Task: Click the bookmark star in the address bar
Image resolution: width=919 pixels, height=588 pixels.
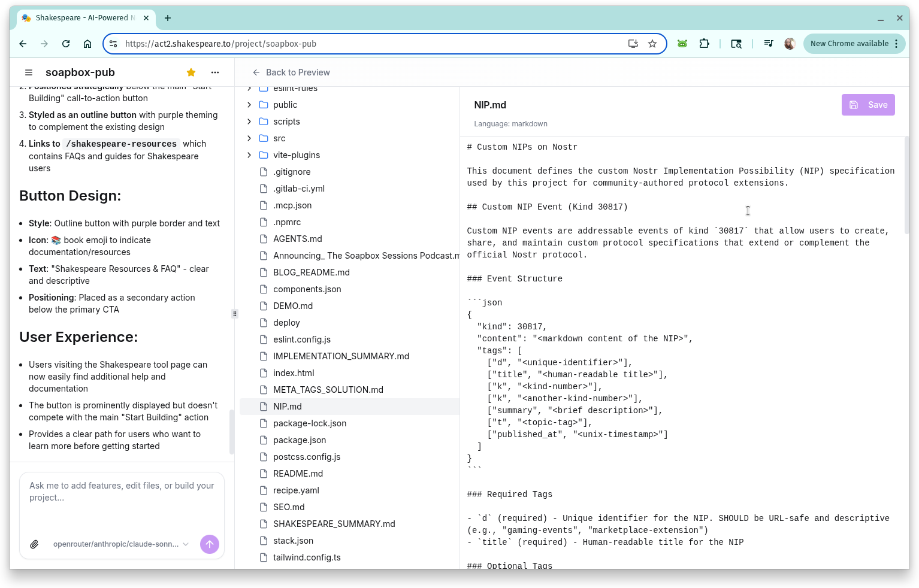Action: [x=652, y=43]
